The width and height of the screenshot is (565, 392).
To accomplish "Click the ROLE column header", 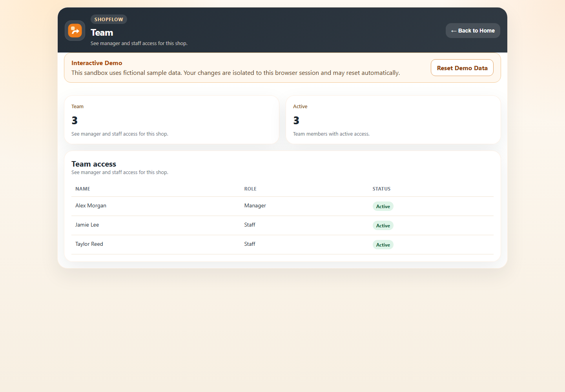I will click(x=250, y=189).
